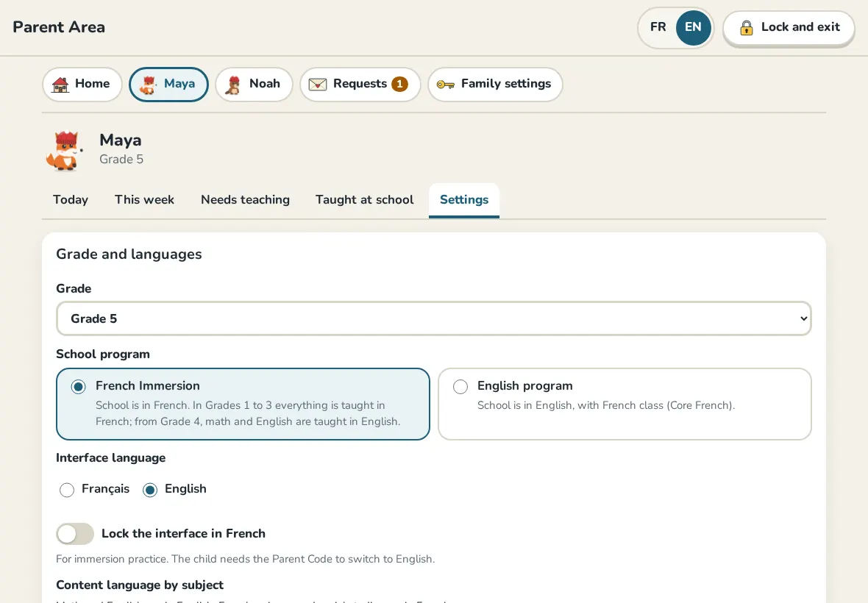Click the 'For immersion practice' hint text
Image resolution: width=868 pixels, height=603 pixels.
point(245,560)
